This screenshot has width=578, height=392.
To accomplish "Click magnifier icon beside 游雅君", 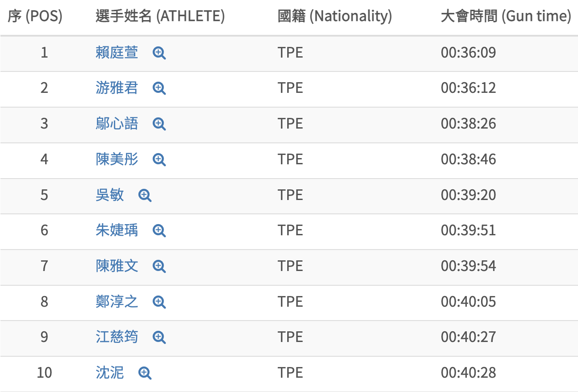I will pyautogui.click(x=159, y=88).
